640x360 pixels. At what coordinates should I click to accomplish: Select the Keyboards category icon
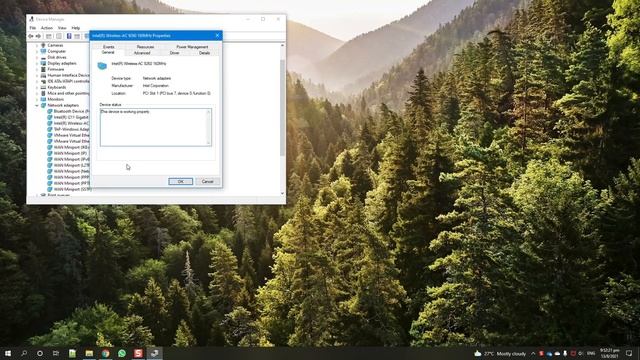click(x=43, y=87)
